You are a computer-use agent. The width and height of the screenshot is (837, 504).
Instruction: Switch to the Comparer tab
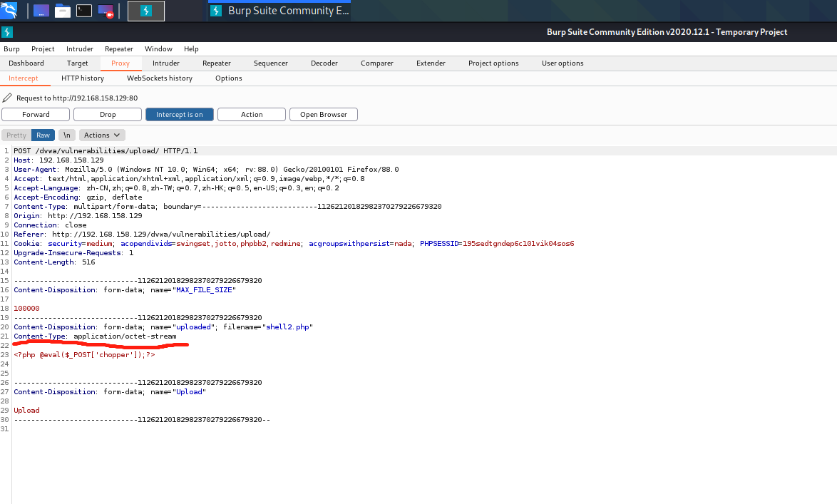tap(377, 63)
